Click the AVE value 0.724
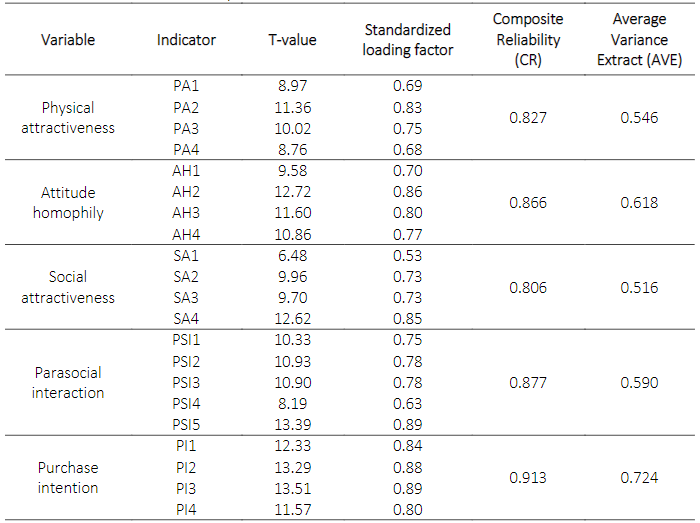Viewport: 700px width, 523px height. coord(639,478)
